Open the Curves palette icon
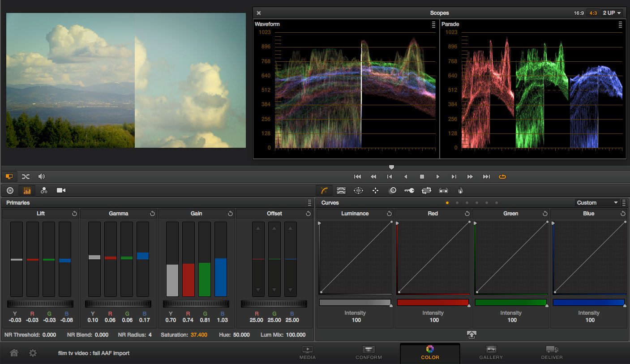This screenshot has height=364, width=630. click(325, 190)
